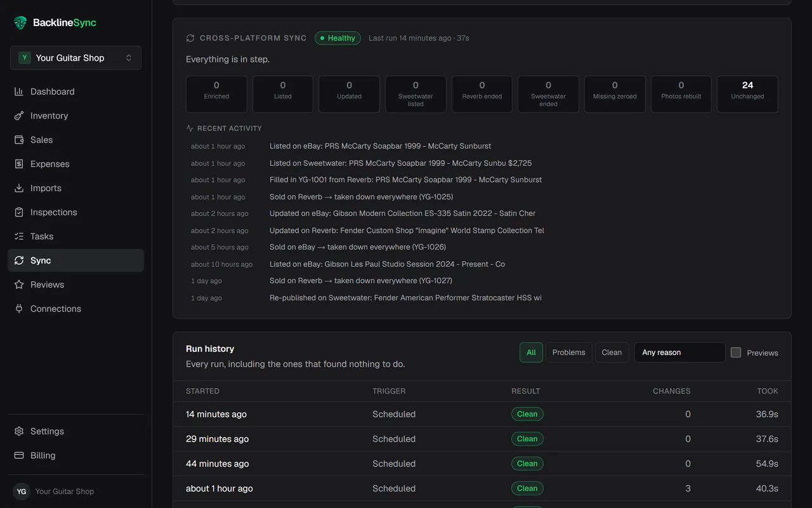
Task: Click the Expenses receipt icon
Action: [x=19, y=164]
